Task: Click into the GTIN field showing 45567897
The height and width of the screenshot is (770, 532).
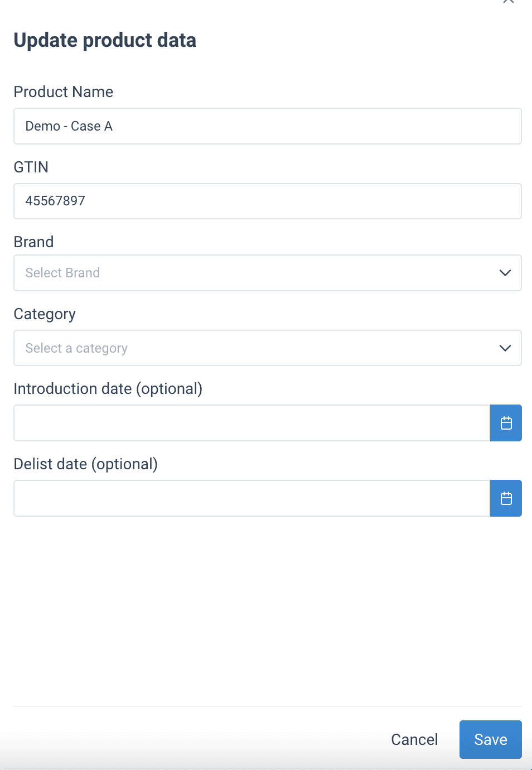Action: click(268, 201)
